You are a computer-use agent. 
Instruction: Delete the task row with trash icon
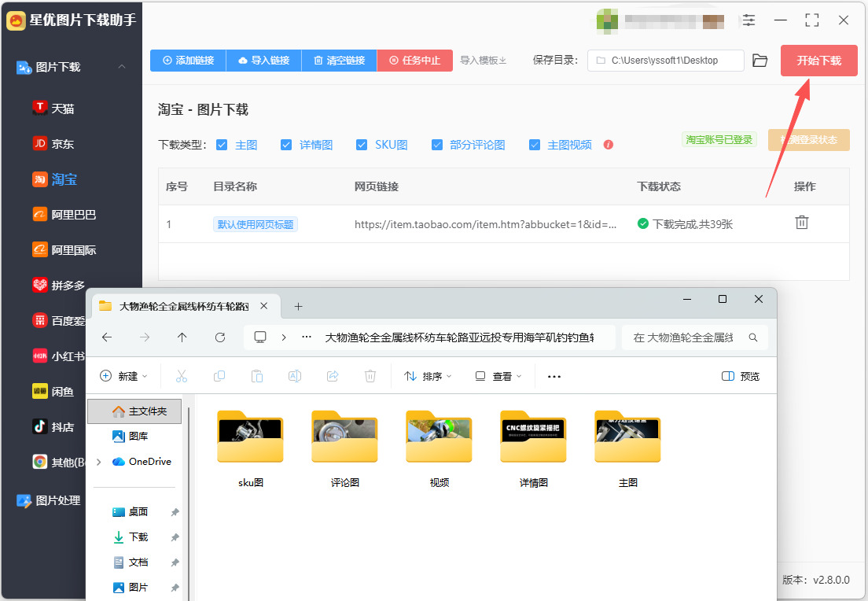pyautogui.click(x=802, y=223)
